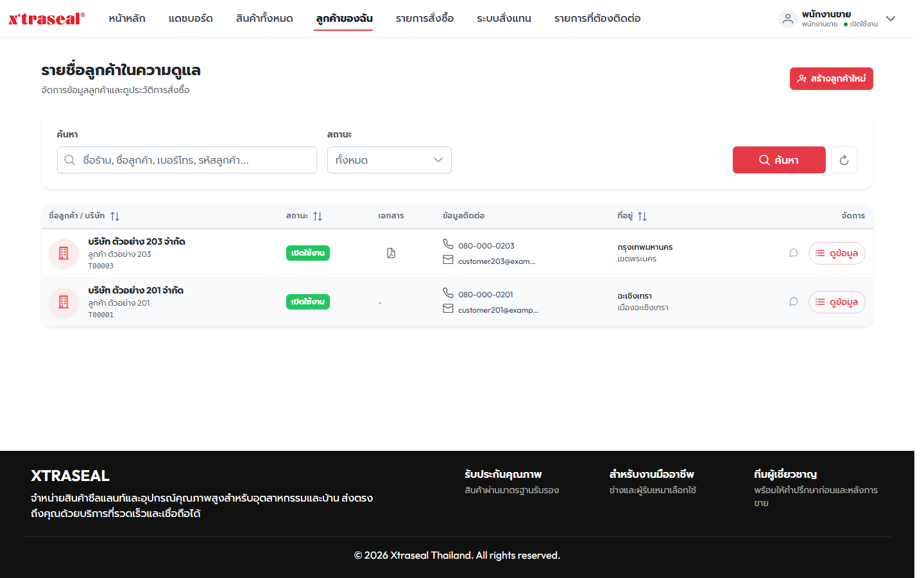Sort by ชื่อลูกค้า / บริษัท column arrows
Screen dimensions: 924x578
click(115, 216)
